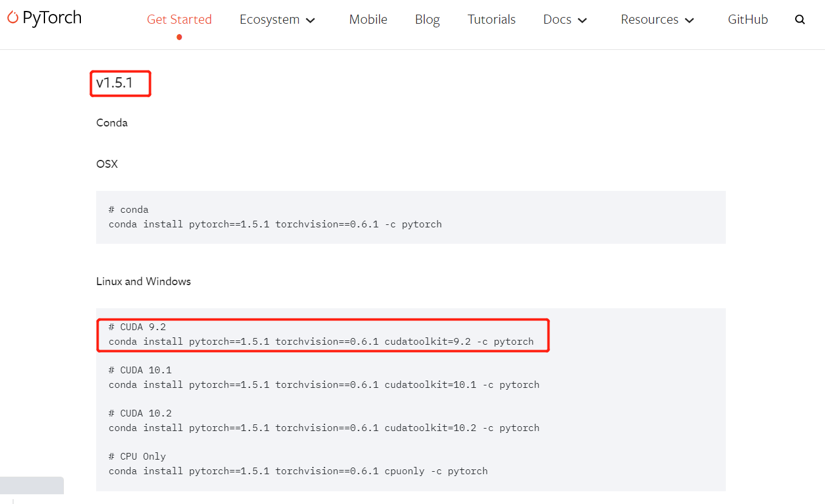Click the v1.5.1 version heading
Screen dimensions: 825x504
click(x=114, y=83)
